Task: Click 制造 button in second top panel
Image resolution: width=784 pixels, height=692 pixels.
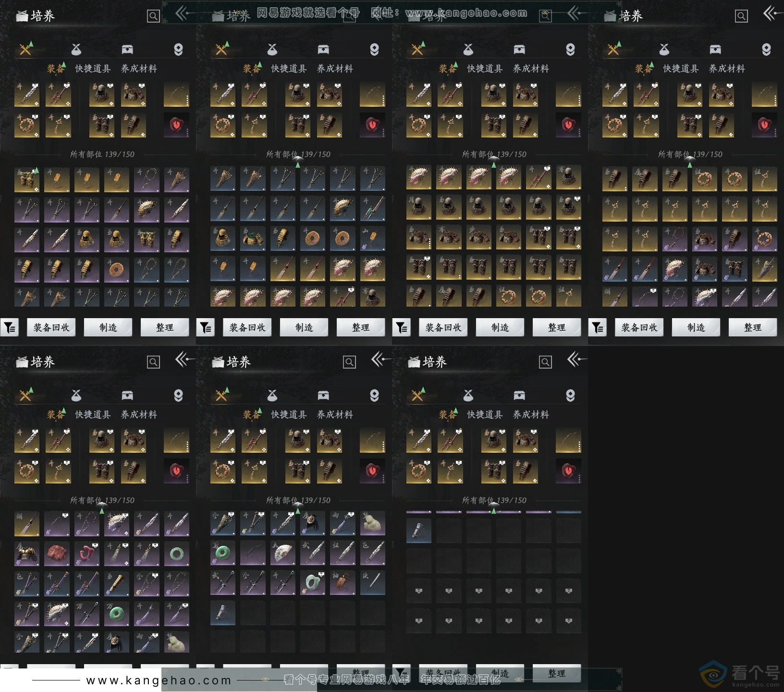Action: [x=304, y=327]
